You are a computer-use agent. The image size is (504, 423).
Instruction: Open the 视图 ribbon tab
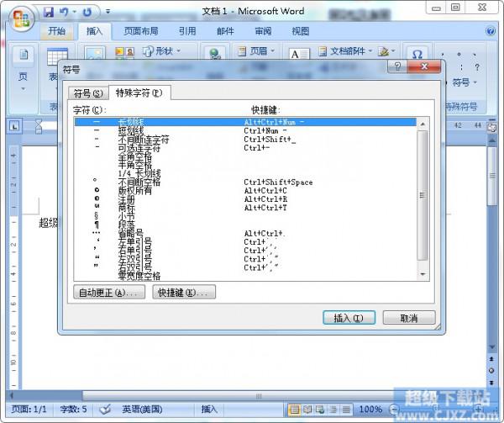(301, 31)
